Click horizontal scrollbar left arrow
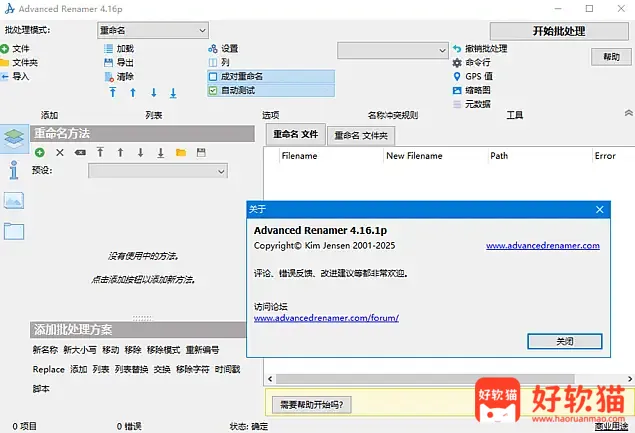 point(270,379)
